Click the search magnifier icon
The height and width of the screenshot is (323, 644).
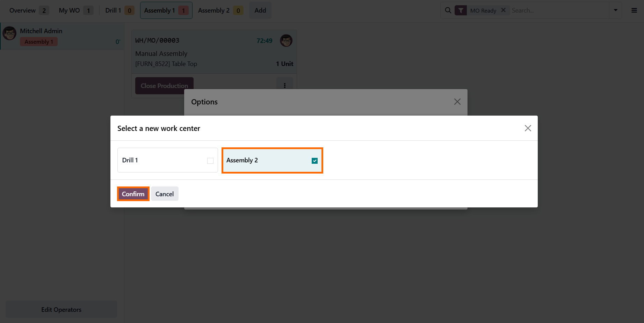[448, 10]
